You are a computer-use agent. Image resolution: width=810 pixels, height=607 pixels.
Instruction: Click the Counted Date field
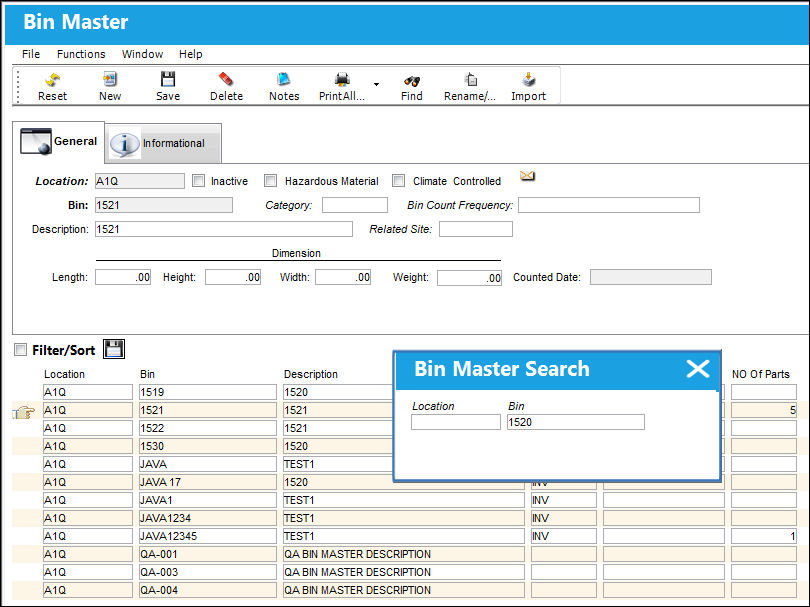pyautogui.click(x=650, y=277)
